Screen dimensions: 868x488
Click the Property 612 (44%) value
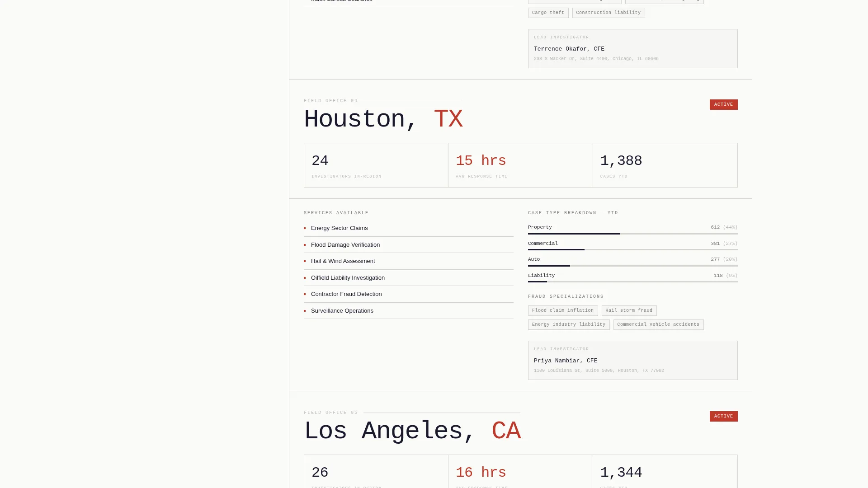click(724, 227)
